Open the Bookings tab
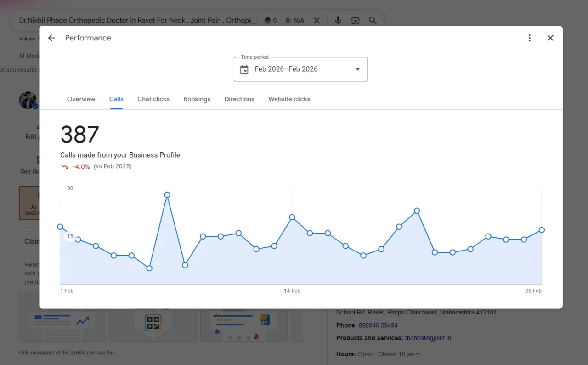 click(x=197, y=99)
